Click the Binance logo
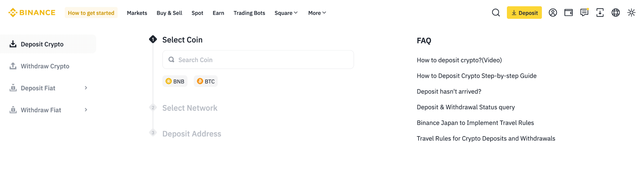644x186 pixels. [x=32, y=13]
